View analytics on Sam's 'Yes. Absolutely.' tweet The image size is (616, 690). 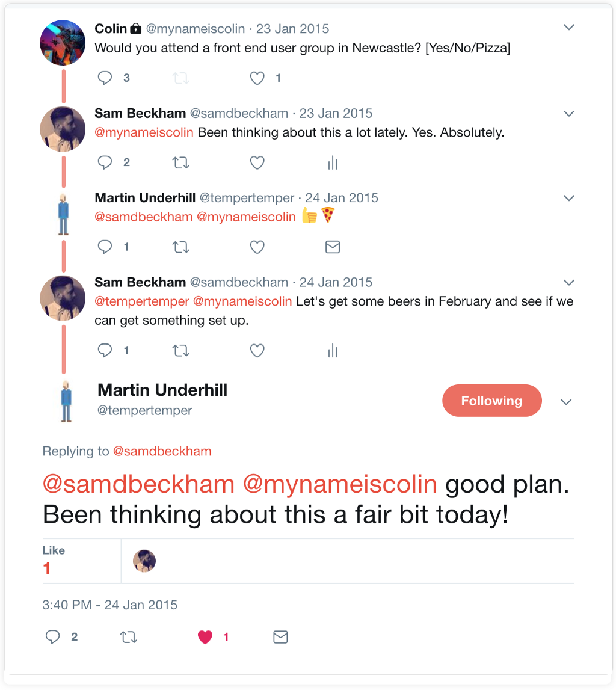(333, 162)
